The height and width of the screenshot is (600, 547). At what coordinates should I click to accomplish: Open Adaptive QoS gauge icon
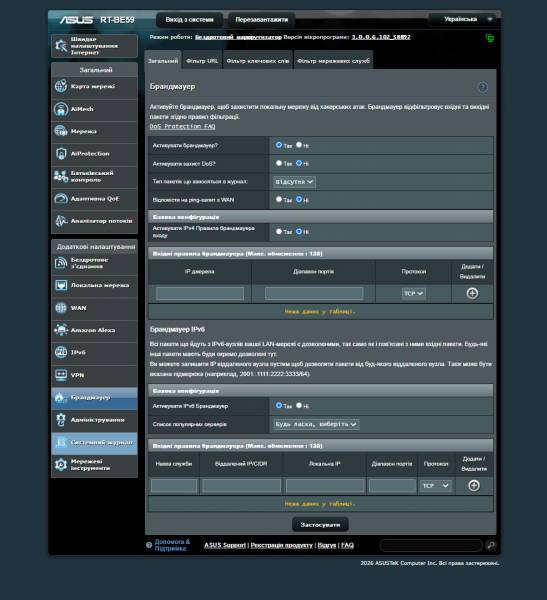pyautogui.click(x=61, y=198)
